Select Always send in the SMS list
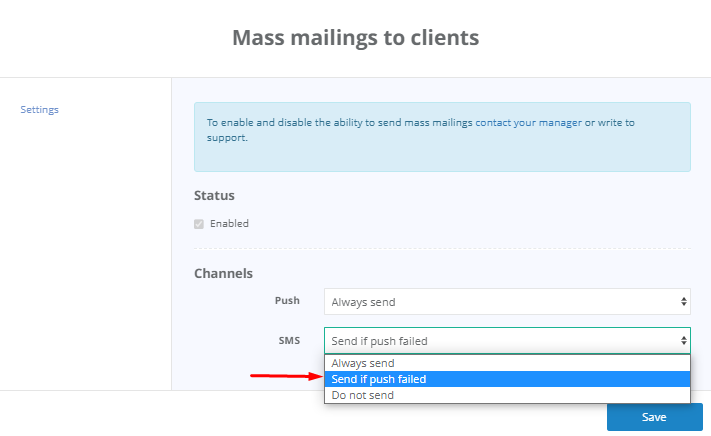 coord(363,363)
